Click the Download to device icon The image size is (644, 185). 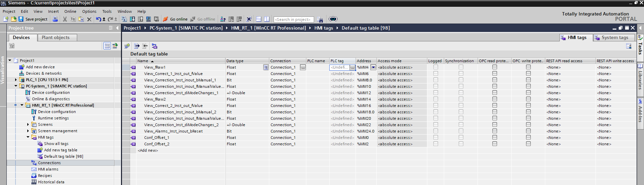[132, 19]
